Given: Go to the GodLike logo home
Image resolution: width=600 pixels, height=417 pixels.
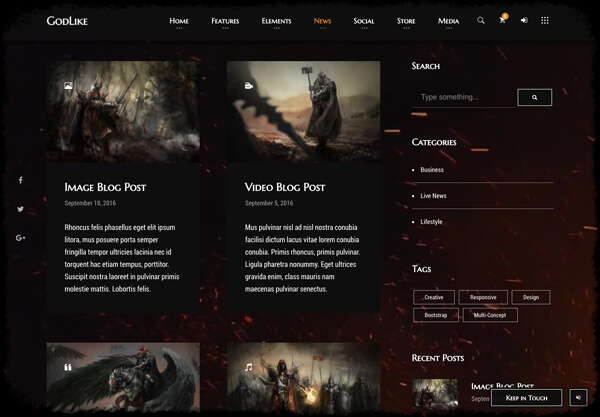Looking at the screenshot, I should tap(67, 21).
